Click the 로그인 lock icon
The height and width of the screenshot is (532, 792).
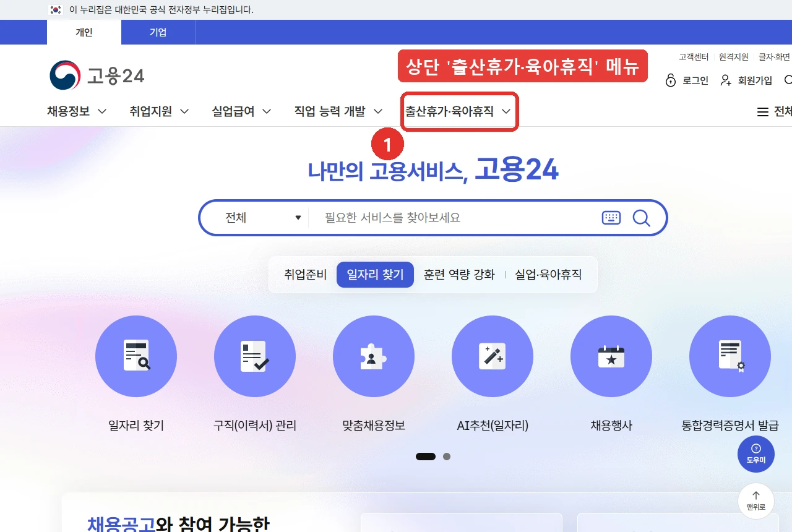[671, 80]
